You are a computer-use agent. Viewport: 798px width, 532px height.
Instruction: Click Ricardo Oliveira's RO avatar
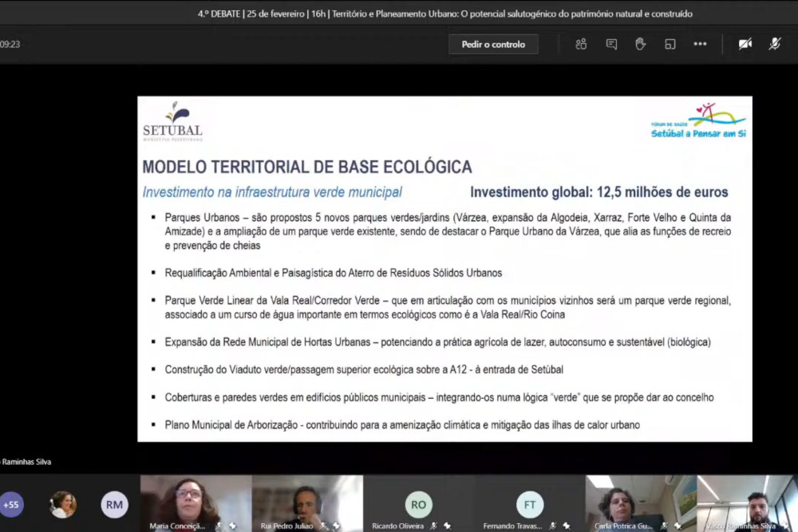(x=418, y=504)
